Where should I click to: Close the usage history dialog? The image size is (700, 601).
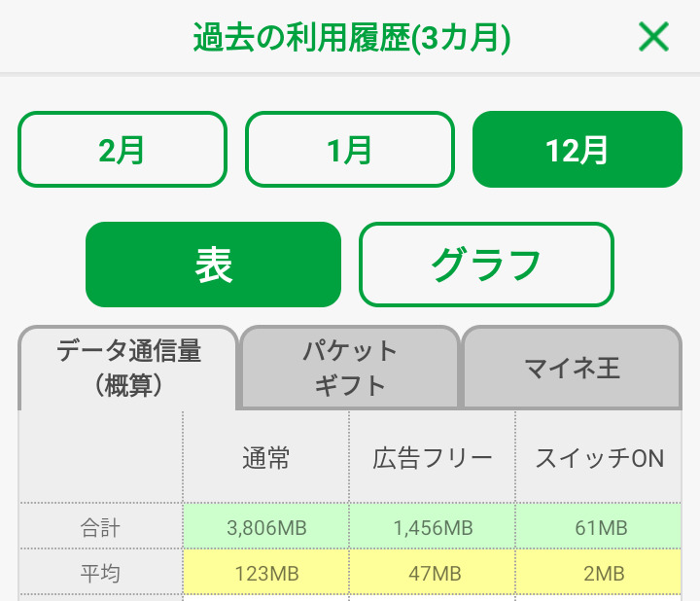653,37
